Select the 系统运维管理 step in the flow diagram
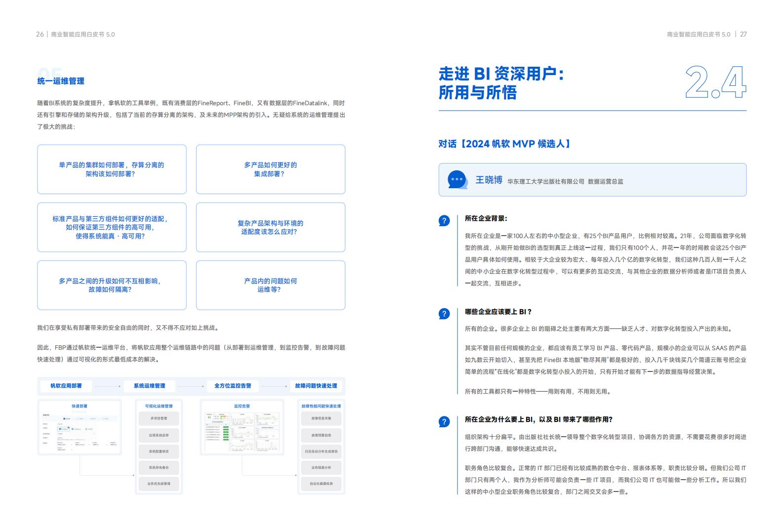Image resolution: width=784 pixels, height=532 pixels. 149,386
